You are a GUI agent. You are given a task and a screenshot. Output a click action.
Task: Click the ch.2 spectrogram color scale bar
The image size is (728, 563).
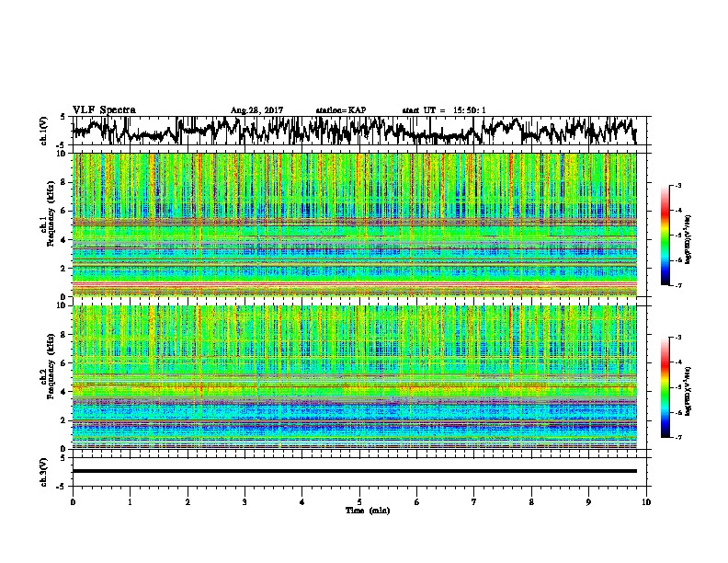coord(665,387)
